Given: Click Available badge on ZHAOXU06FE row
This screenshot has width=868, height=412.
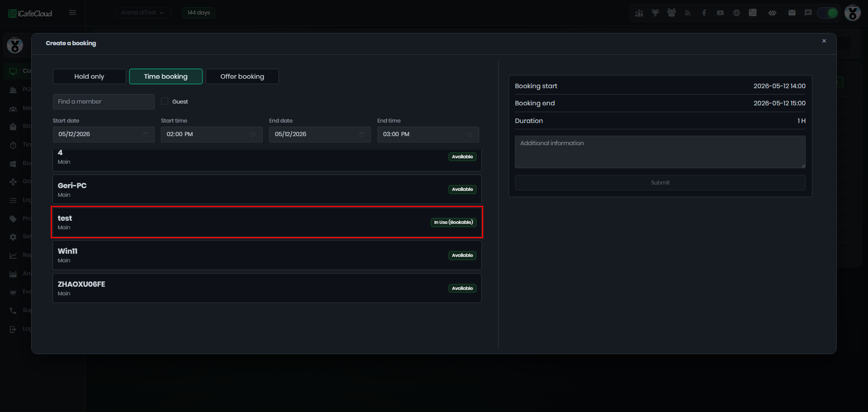Looking at the screenshot, I should 462,289.
